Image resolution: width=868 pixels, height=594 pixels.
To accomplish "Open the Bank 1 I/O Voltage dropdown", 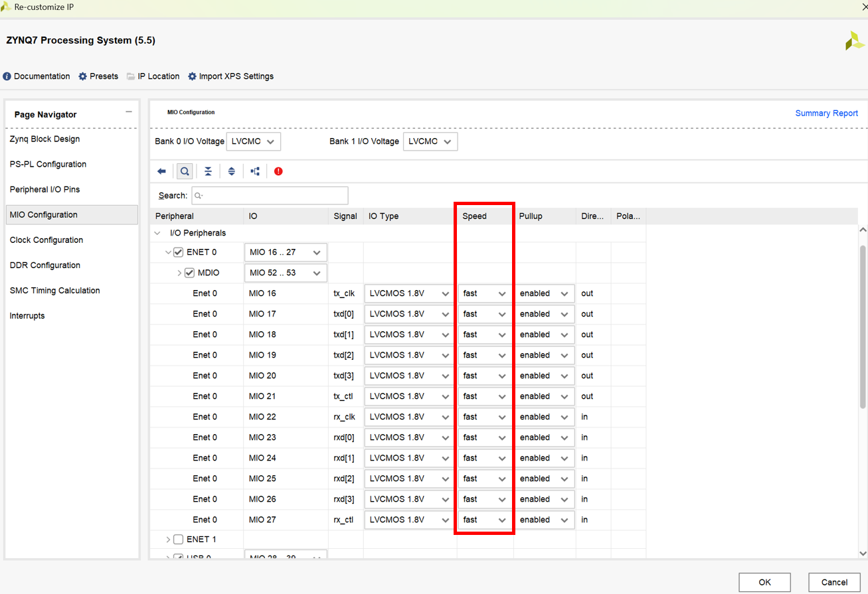I will [430, 141].
